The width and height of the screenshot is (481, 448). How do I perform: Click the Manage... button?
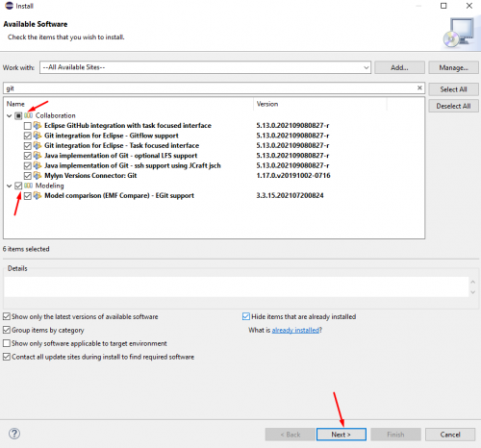point(453,67)
